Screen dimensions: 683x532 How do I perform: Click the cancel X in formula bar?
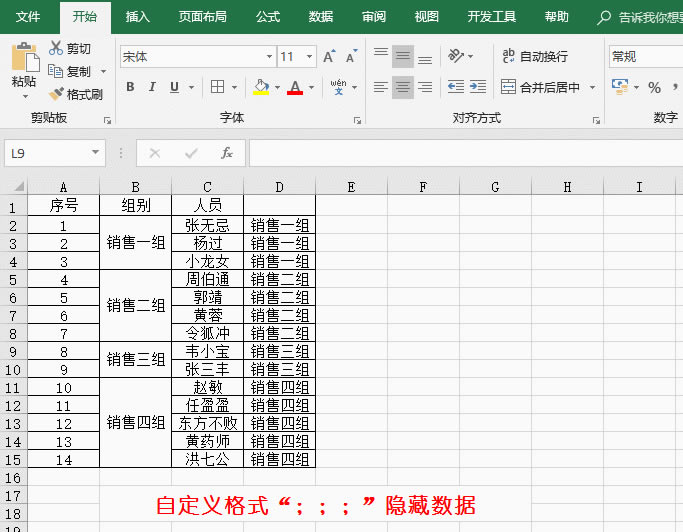click(155, 153)
